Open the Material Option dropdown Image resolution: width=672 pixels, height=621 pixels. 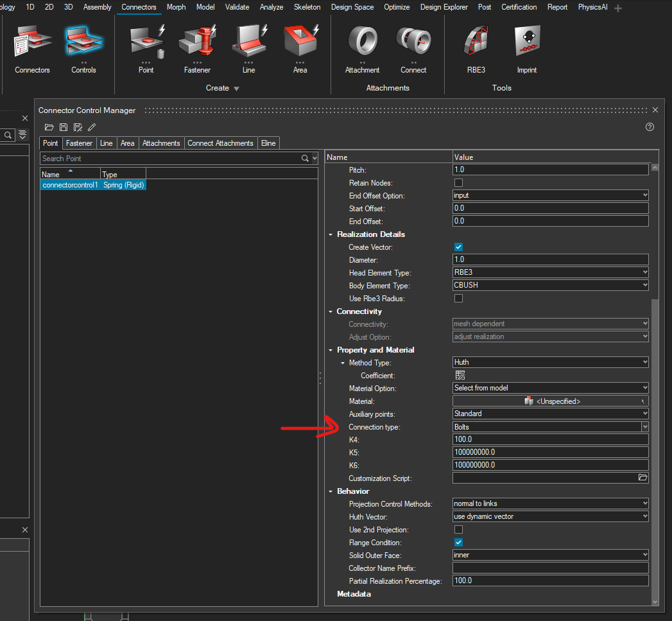tap(550, 388)
